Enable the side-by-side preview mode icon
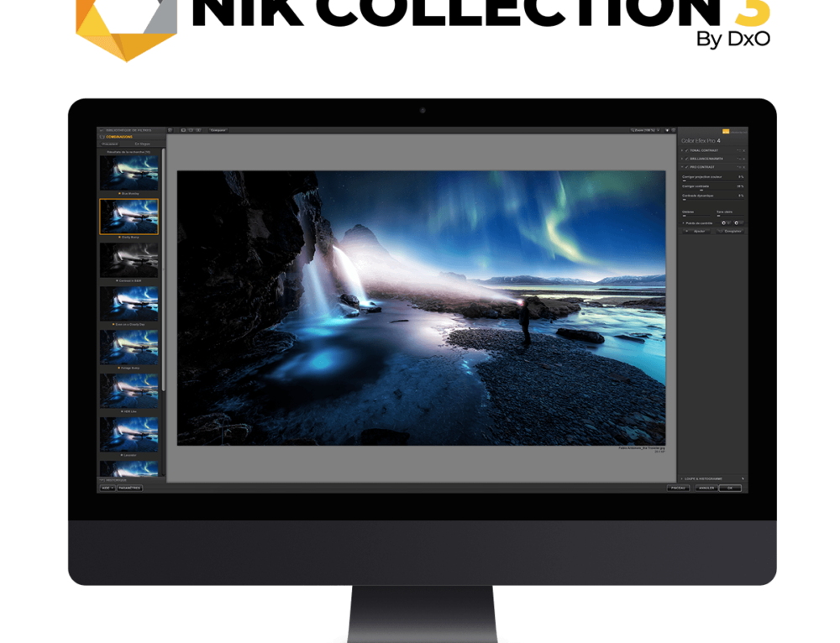Viewport: 840px width, 643px height. click(197, 131)
